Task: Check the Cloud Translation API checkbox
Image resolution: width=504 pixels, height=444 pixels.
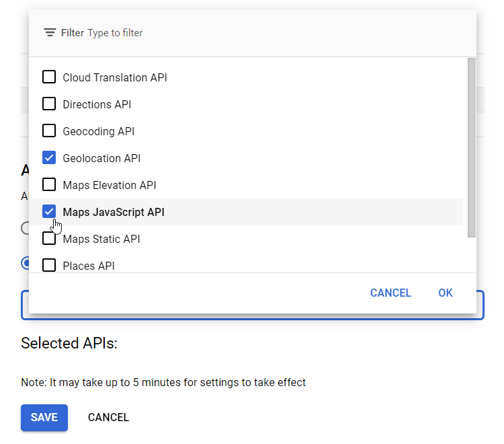Action: click(x=49, y=77)
